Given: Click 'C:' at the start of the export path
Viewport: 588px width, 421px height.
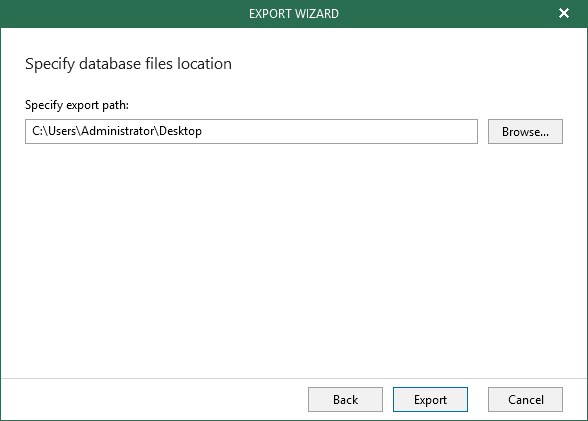Looking at the screenshot, I should coord(38,131).
